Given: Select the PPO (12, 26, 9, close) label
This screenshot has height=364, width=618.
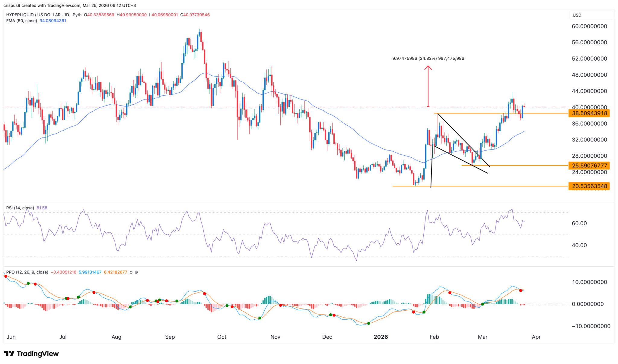Looking at the screenshot, I should coord(27,272).
